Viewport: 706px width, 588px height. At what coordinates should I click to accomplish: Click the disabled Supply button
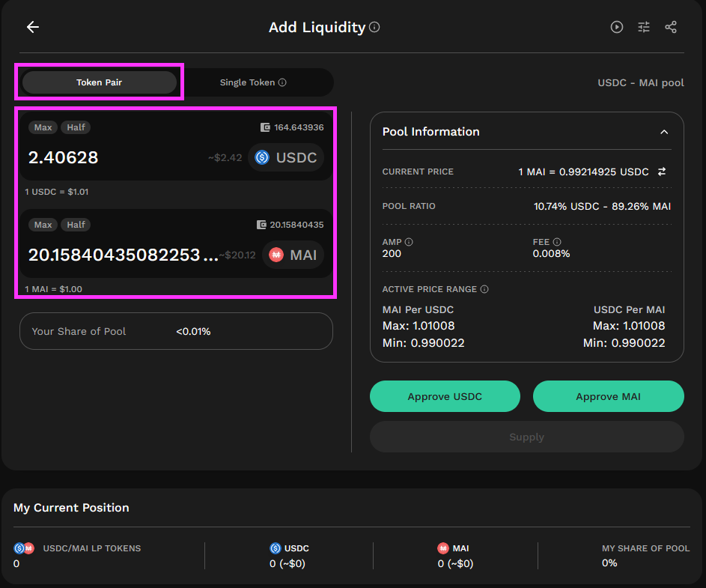pyautogui.click(x=527, y=437)
